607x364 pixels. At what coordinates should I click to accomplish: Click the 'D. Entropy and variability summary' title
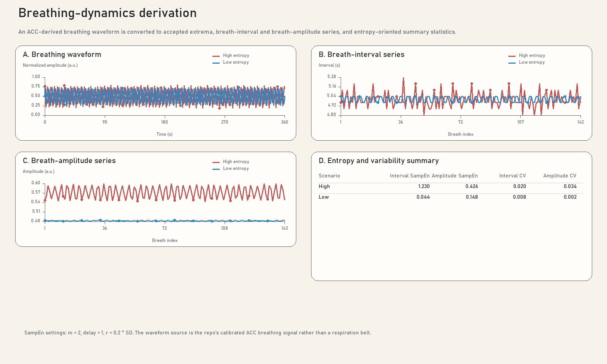[x=379, y=161]
